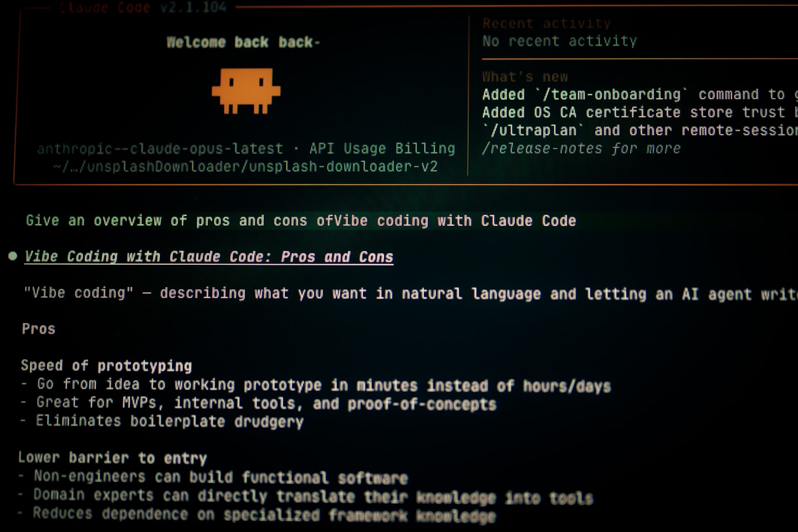
Task: Click 'Great for MVPs, internal tools' bullet
Action: [258, 403]
